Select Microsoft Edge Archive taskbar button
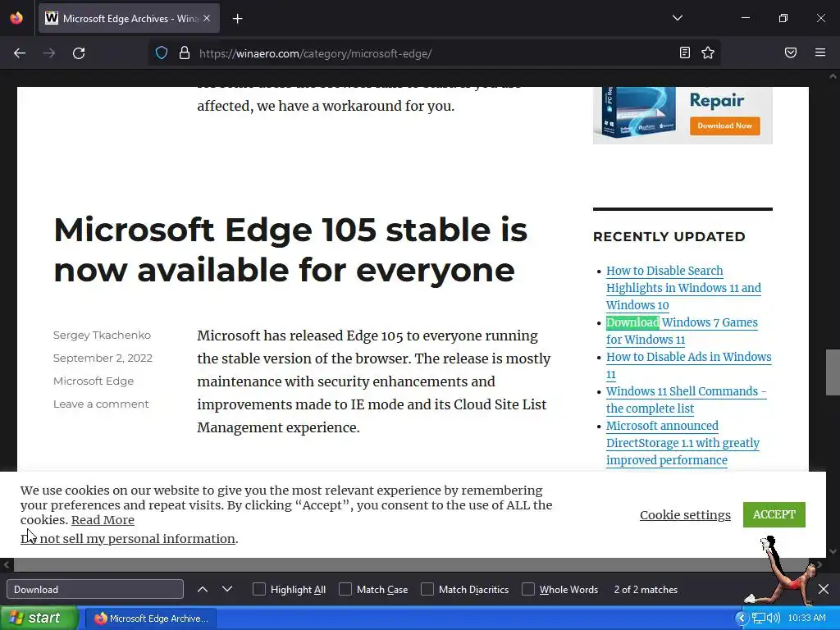The height and width of the screenshot is (630, 840). point(152,619)
